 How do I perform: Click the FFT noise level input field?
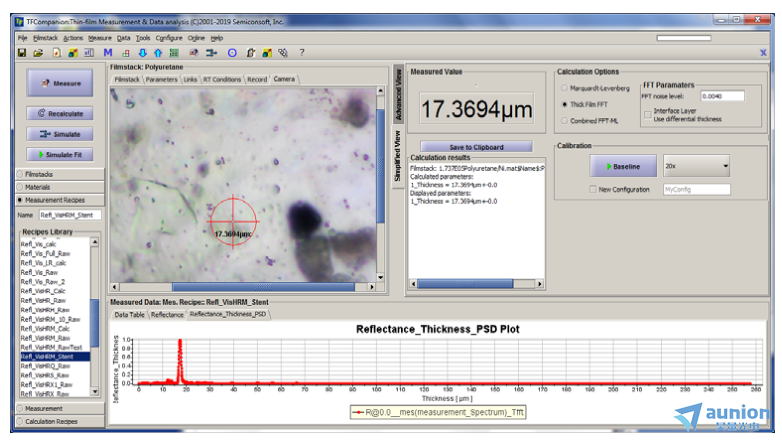point(723,96)
